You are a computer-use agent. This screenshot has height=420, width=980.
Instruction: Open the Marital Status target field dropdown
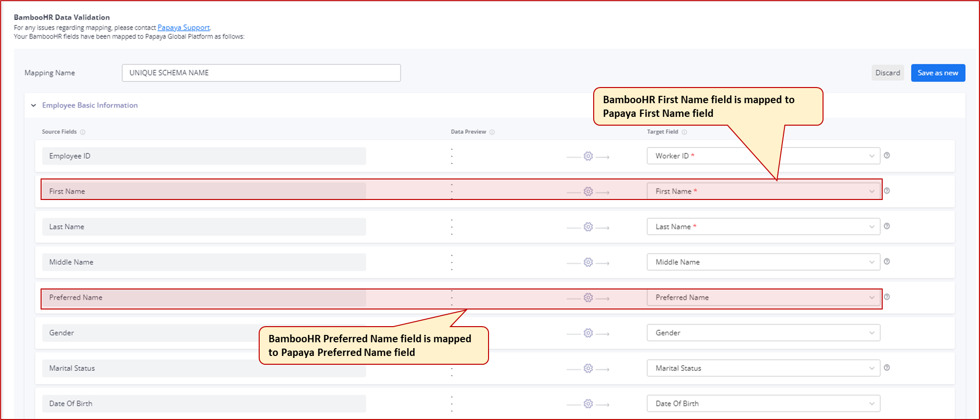(x=763, y=368)
